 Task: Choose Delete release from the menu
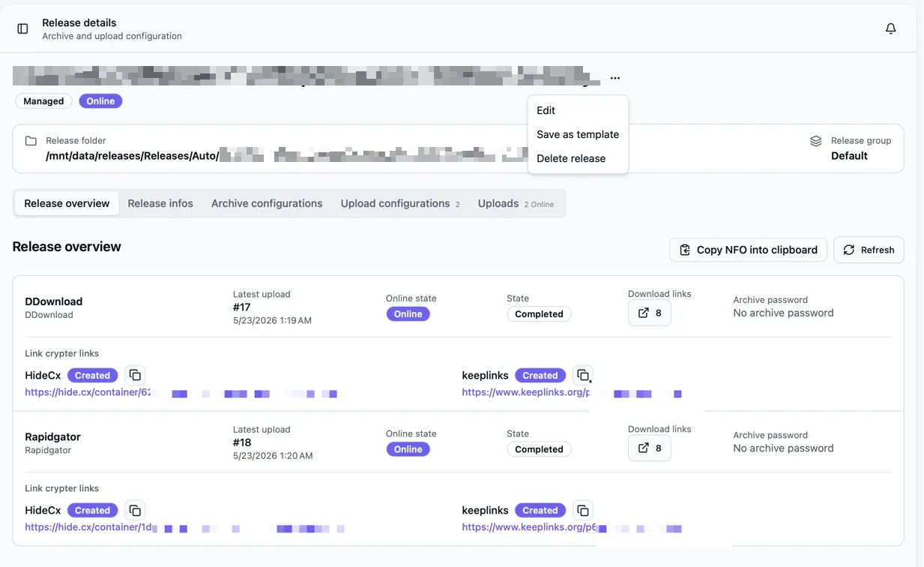point(578,158)
